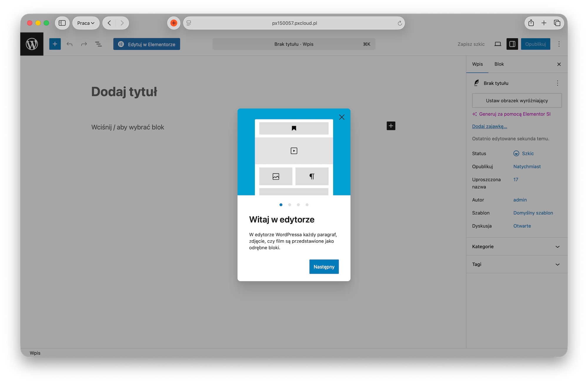The height and width of the screenshot is (384, 588).
Task: Click the laptop preview icon
Action: point(498,44)
